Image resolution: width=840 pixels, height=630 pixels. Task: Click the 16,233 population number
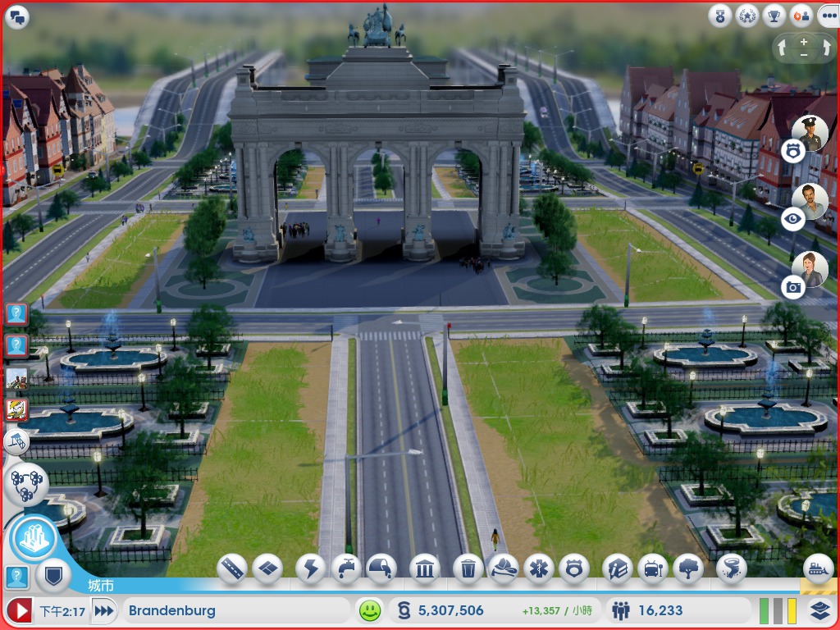coord(660,610)
